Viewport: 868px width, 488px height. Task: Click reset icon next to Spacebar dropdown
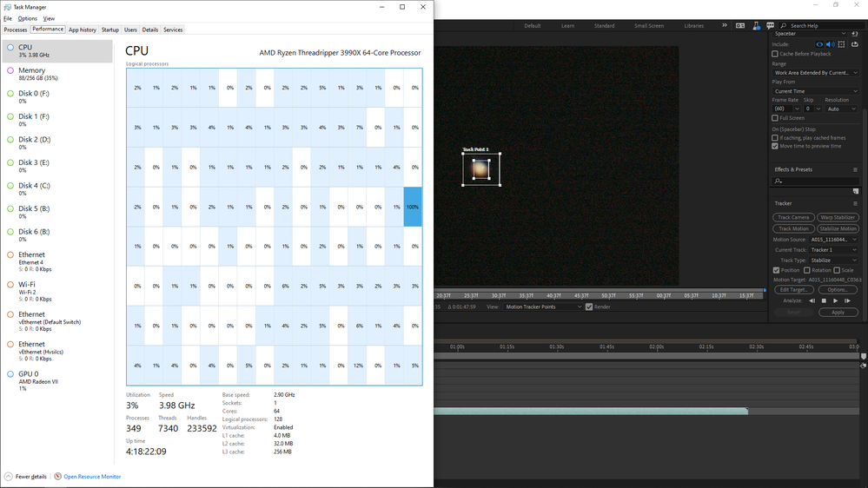click(x=855, y=34)
